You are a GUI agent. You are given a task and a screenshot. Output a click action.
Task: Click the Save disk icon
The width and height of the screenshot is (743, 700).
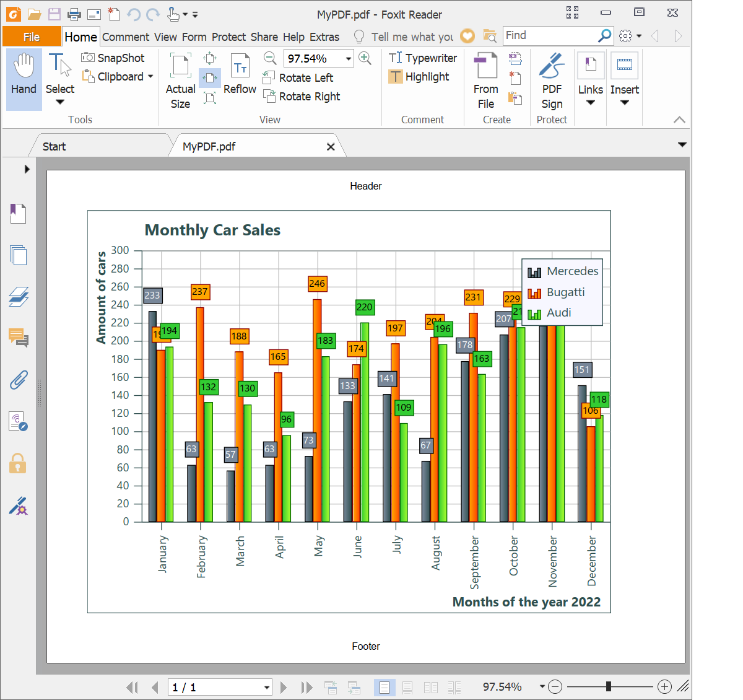(54, 14)
